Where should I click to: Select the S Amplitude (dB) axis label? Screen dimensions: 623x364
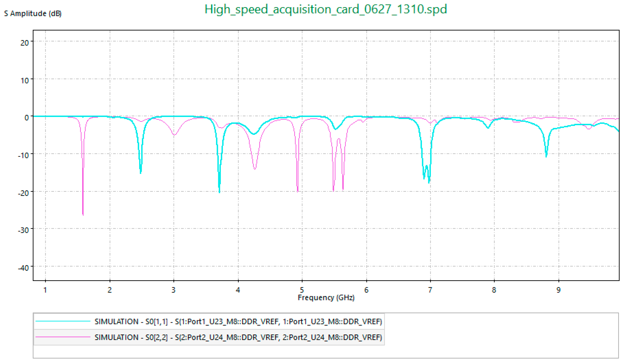tap(33, 14)
